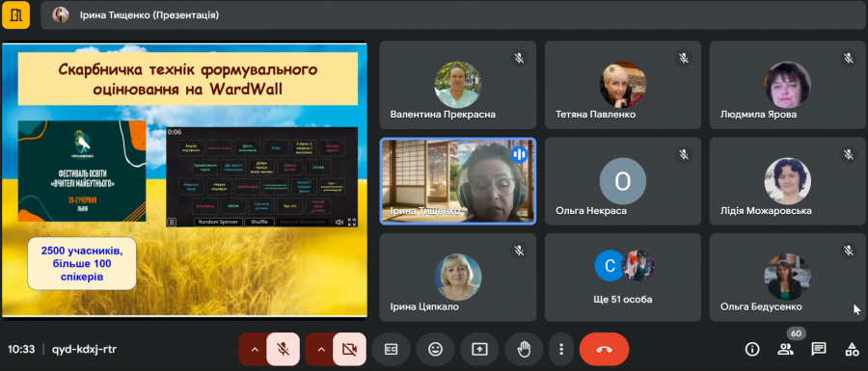Click name label Ірина Цяпкало
Screen dimensions: 868x371
[424, 307]
